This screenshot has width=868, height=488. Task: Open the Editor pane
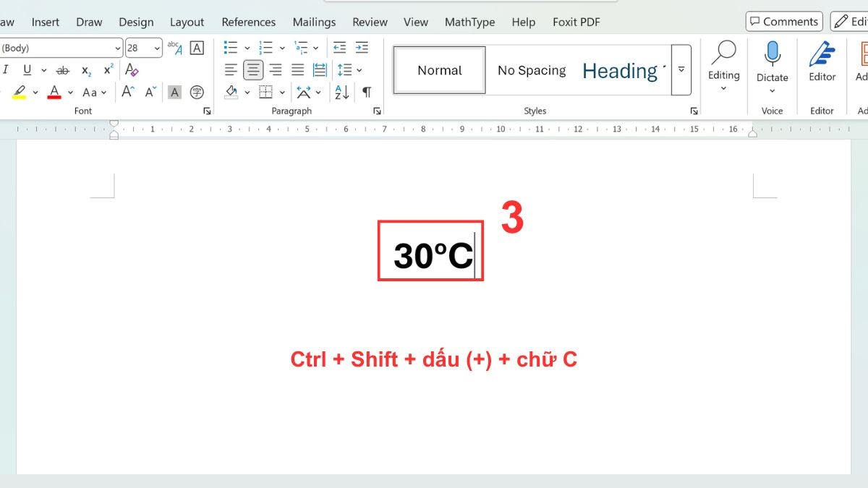point(822,62)
